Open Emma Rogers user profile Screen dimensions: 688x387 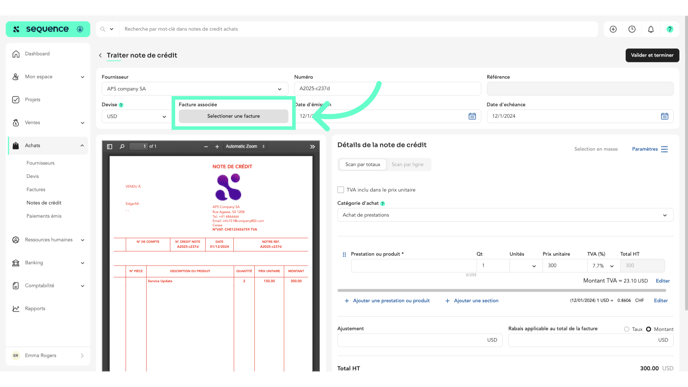(48, 356)
